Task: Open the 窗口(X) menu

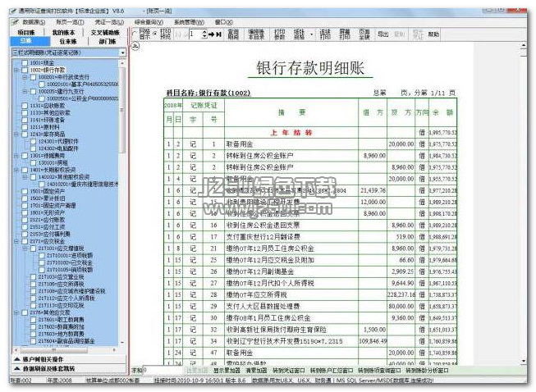Action: pos(223,22)
